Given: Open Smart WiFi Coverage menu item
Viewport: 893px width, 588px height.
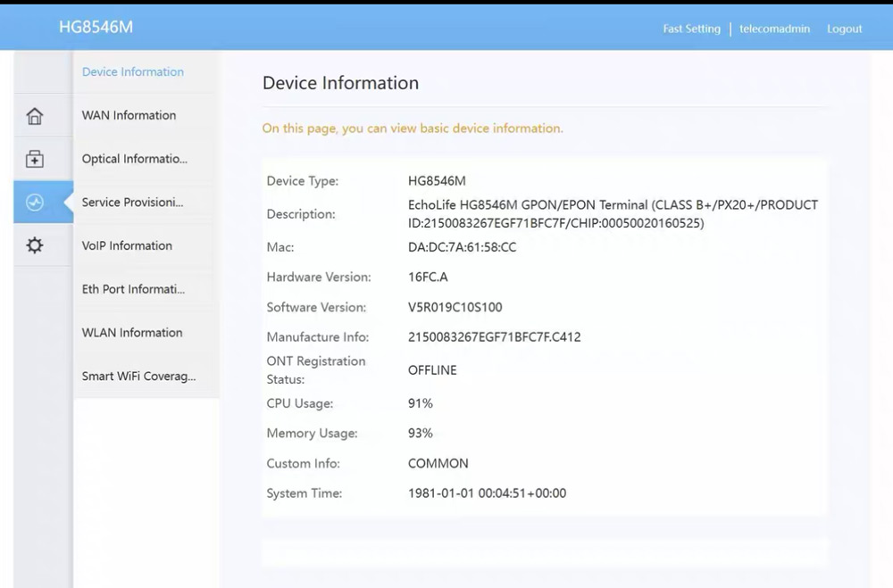Looking at the screenshot, I should 139,376.
